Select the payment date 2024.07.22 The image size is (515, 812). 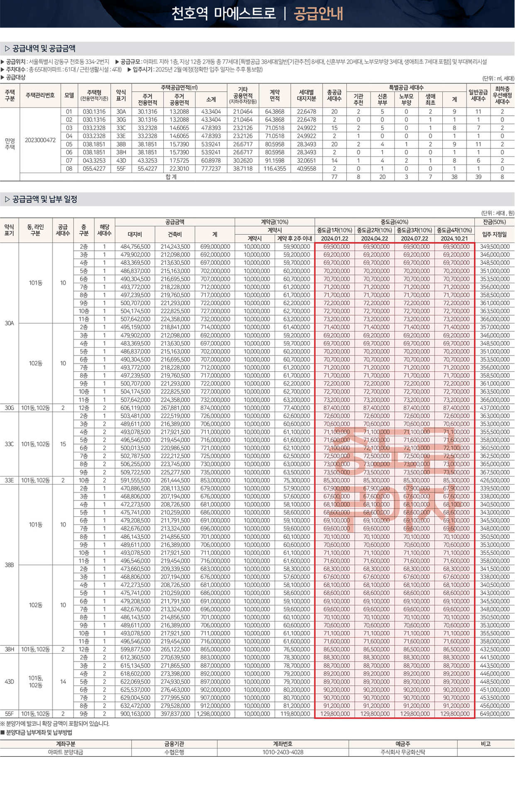pos(414,238)
